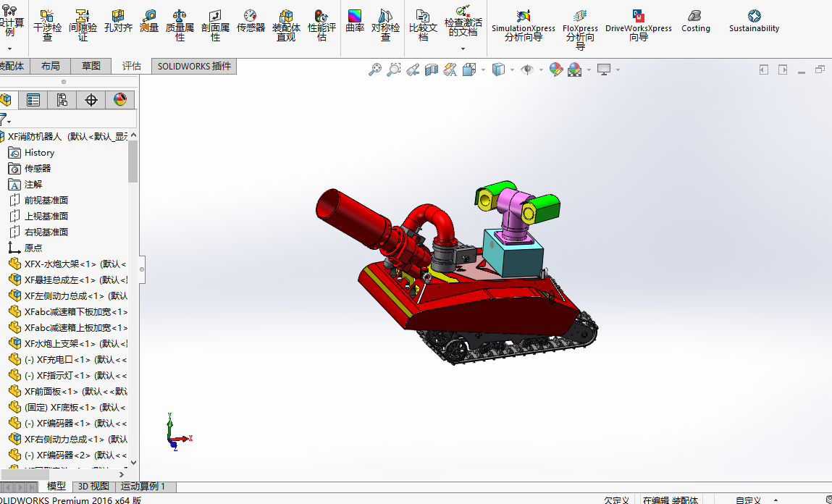832x504 pixels.
Task: Open Apply Scene dropdown arrow
Action: click(589, 70)
